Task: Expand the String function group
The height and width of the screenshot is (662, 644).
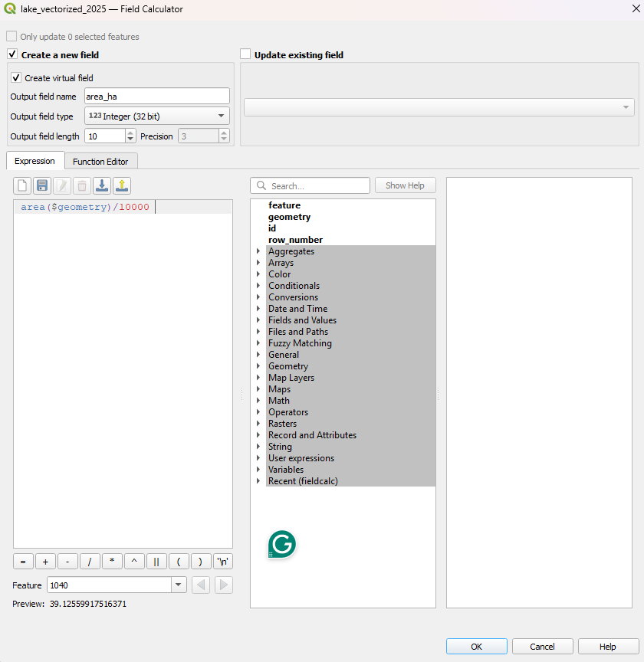Action: [x=258, y=447]
